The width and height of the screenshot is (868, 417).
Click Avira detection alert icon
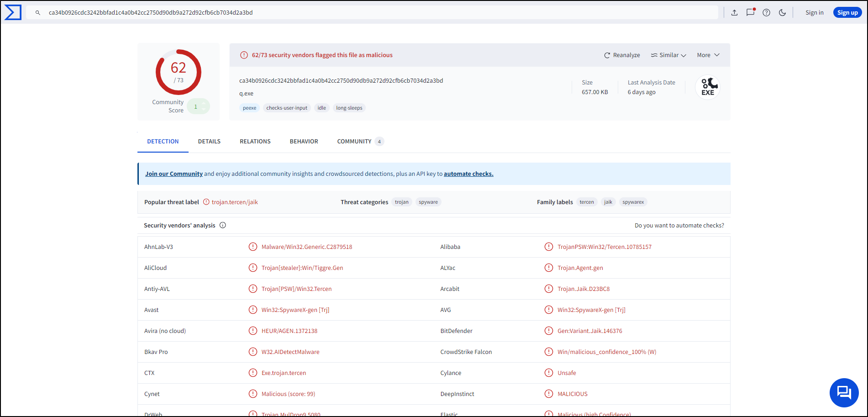(253, 331)
